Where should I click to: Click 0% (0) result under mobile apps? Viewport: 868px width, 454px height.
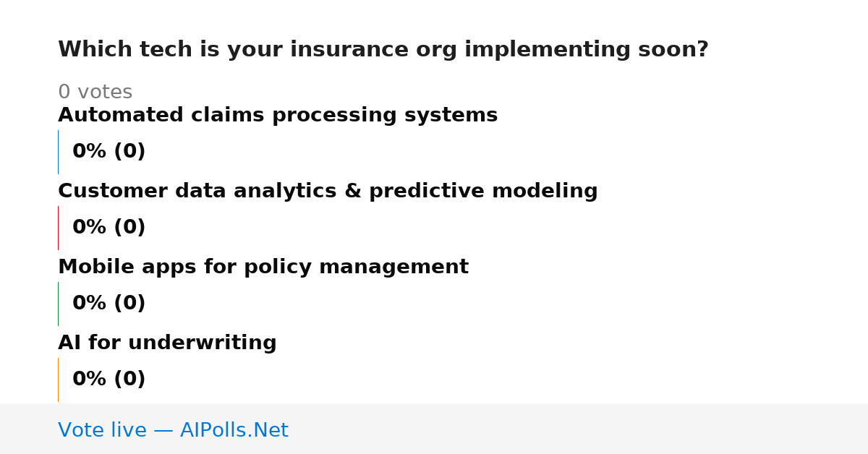click(109, 304)
